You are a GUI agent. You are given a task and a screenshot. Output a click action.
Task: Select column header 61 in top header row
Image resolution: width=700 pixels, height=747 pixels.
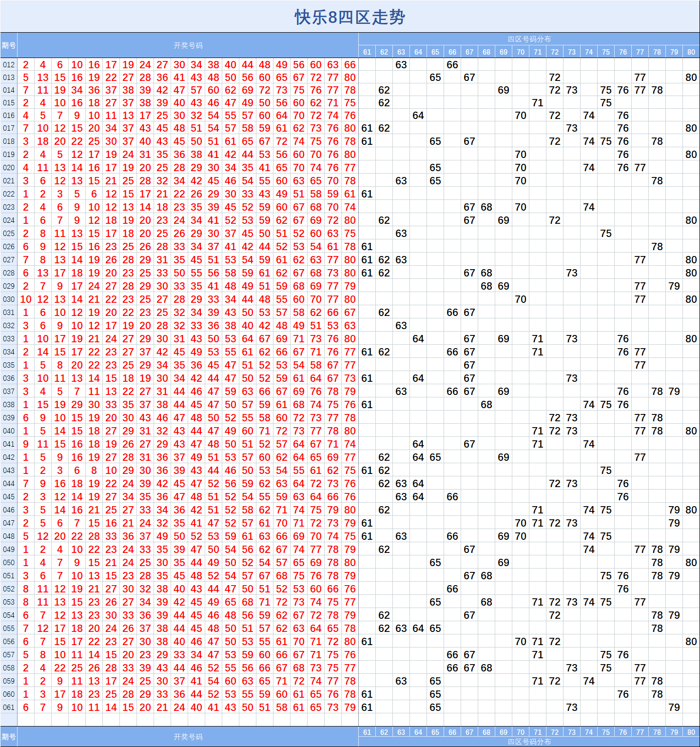[x=367, y=52]
